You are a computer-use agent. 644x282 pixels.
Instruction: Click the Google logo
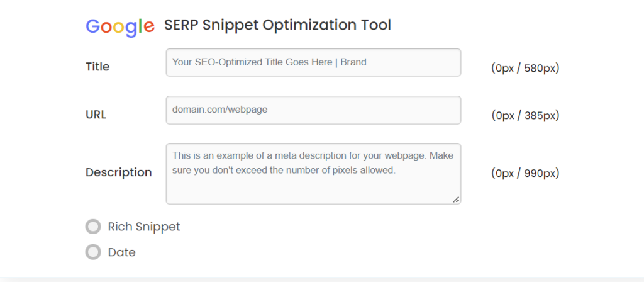tap(120, 27)
